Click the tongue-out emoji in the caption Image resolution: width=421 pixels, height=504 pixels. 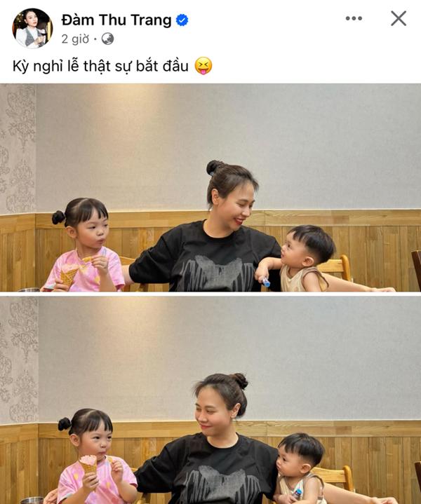tap(203, 66)
